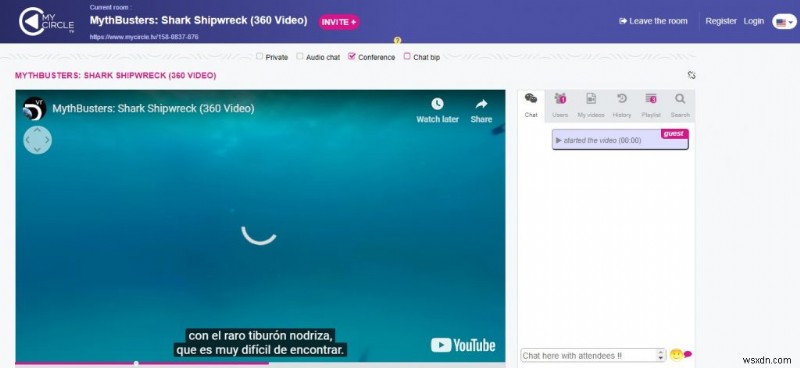
Task: Enable the Private checkbox
Action: point(259,56)
